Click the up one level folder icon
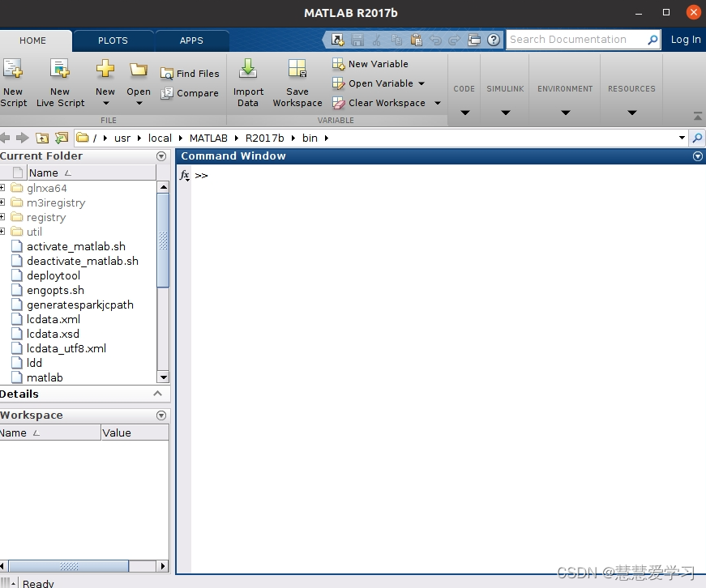 [x=42, y=138]
